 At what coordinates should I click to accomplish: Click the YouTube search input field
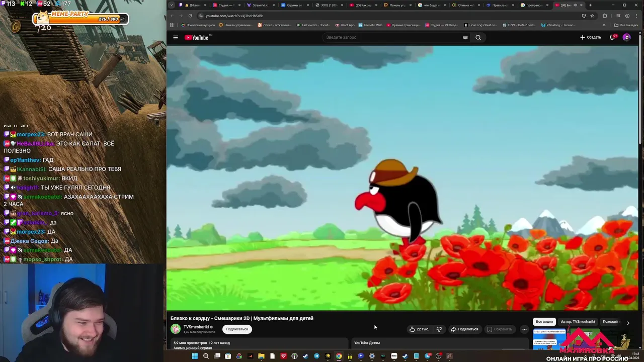pos(392,37)
